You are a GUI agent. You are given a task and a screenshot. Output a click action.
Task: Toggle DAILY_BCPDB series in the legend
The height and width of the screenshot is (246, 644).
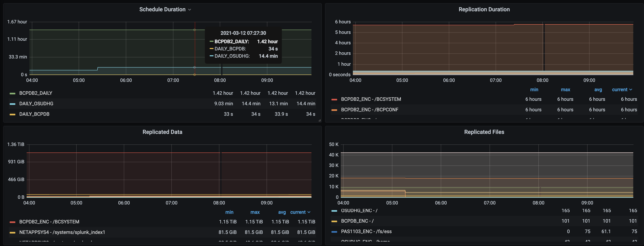click(x=34, y=114)
